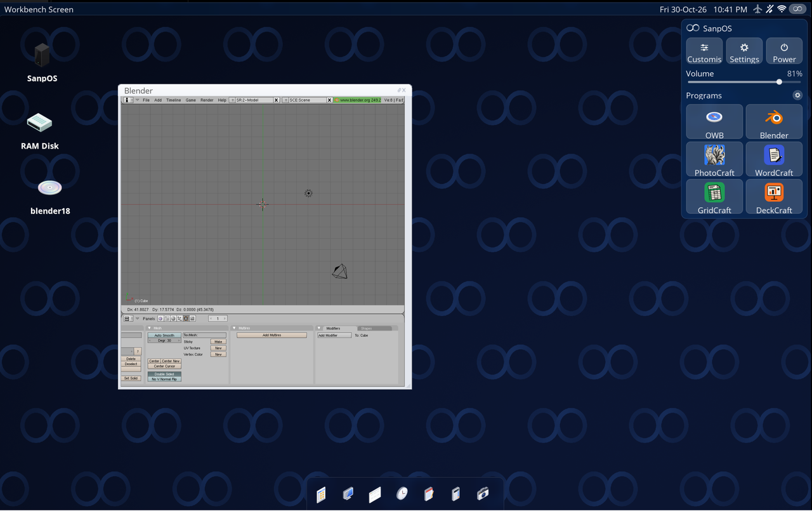This screenshot has height=511, width=812.
Task: Launch Blender from the Programs panel
Action: 774,121
